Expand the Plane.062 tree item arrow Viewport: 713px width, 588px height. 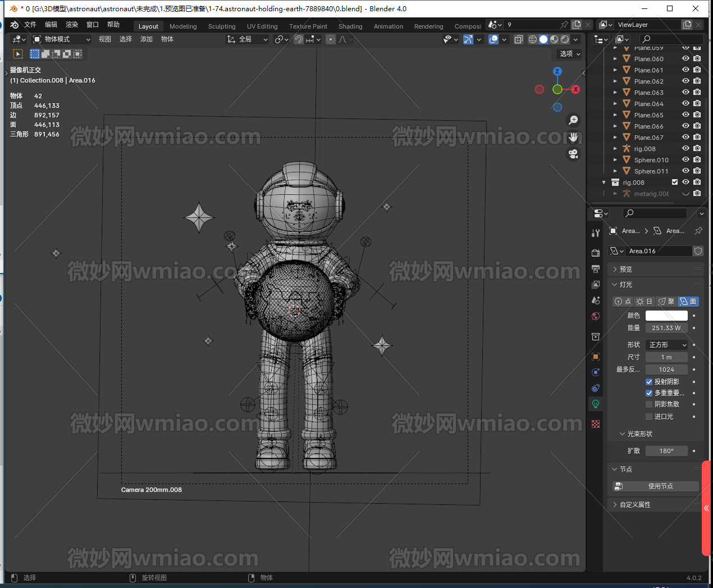[615, 81]
